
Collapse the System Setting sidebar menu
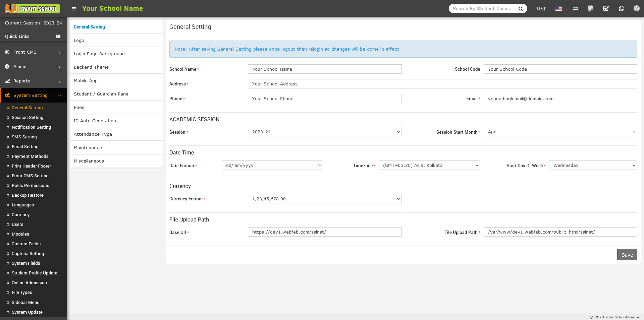click(33, 95)
